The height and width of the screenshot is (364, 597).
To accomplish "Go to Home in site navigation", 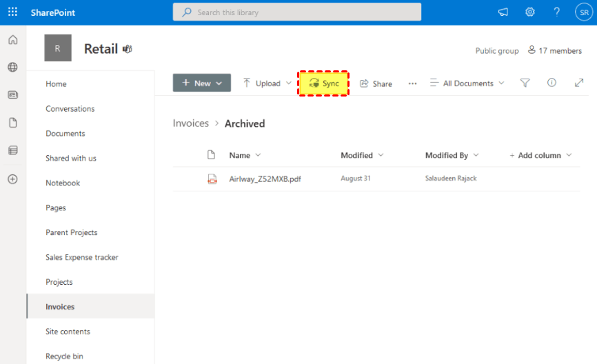I will pos(56,84).
